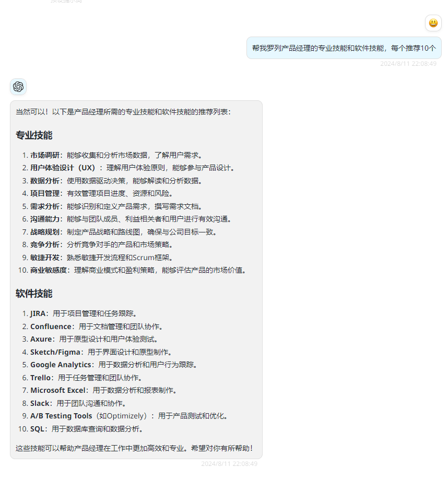Click the timestamp under the user message bubble

coord(408,64)
